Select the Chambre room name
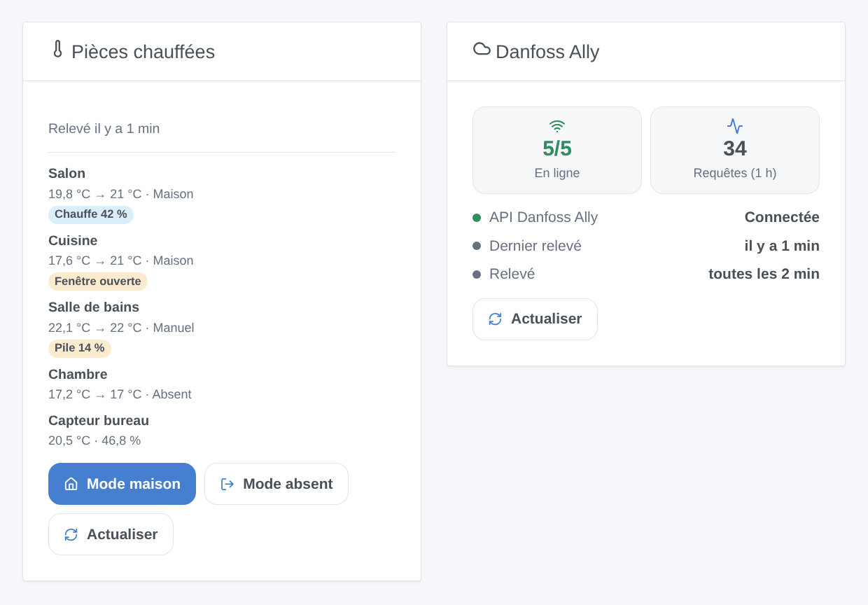The height and width of the screenshot is (605, 868). click(x=78, y=375)
